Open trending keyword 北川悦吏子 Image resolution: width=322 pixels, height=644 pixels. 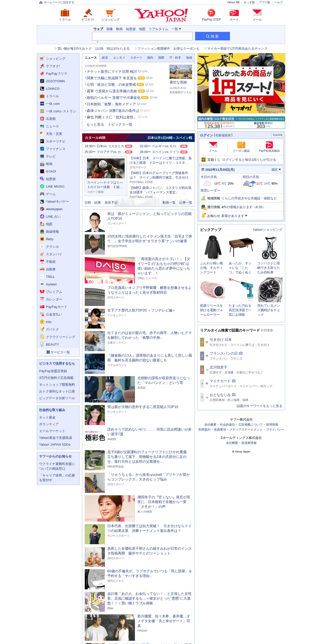click(218, 367)
